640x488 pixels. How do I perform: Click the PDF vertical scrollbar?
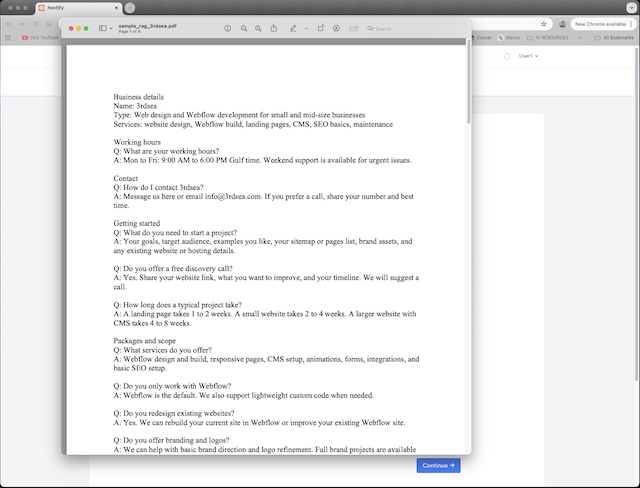click(x=469, y=82)
